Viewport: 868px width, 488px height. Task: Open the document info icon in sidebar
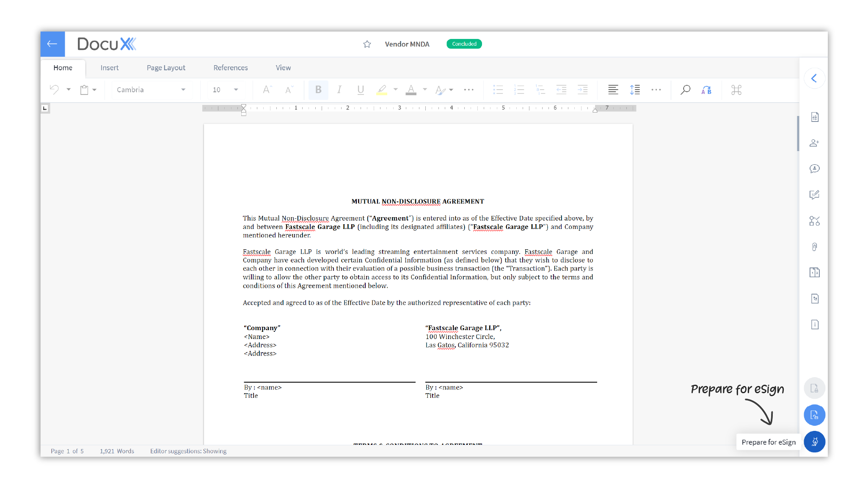[x=815, y=325]
